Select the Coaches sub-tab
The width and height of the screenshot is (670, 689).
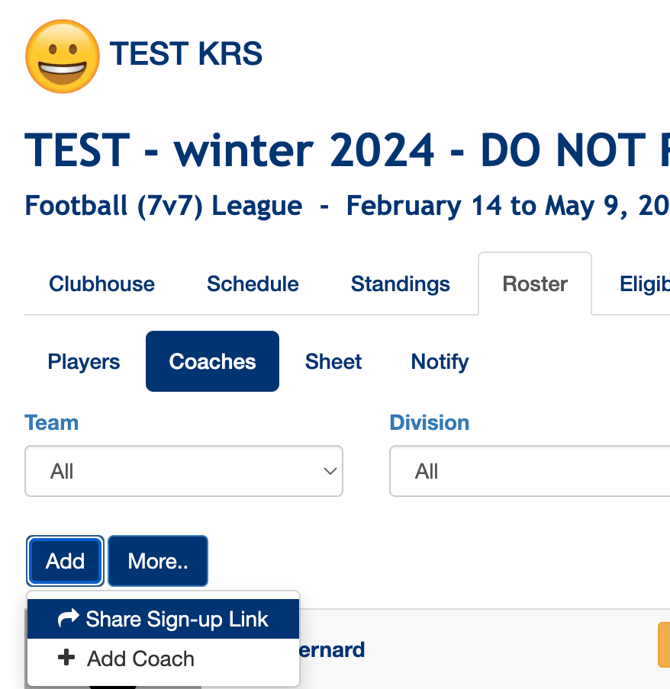[212, 362]
